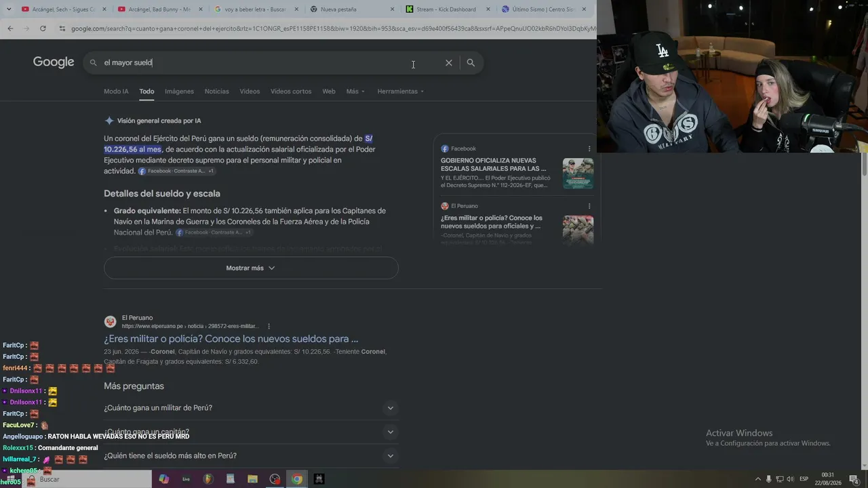Open OBS Studio from the taskbar
868x488 pixels.
pos(275,479)
